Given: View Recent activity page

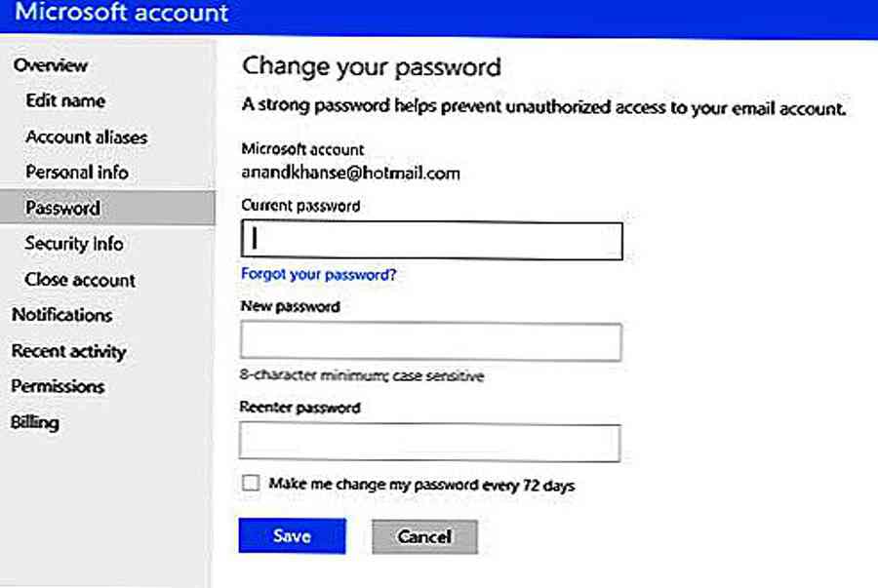Looking at the screenshot, I should 68,351.
